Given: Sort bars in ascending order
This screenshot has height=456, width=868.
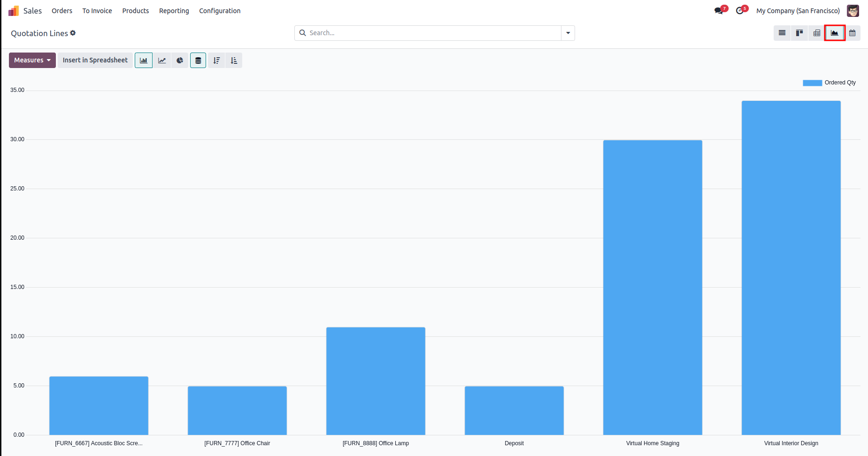Looking at the screenshot, I should (x=234, y=61).
